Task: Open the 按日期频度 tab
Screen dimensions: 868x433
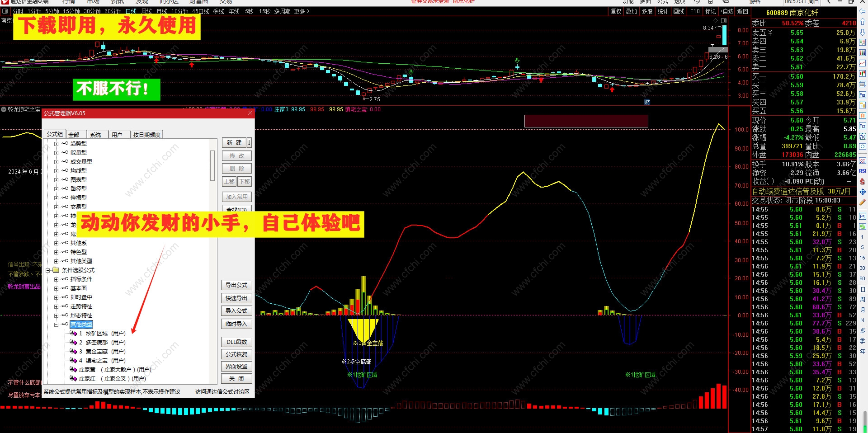Action: [x=146, y=135]
